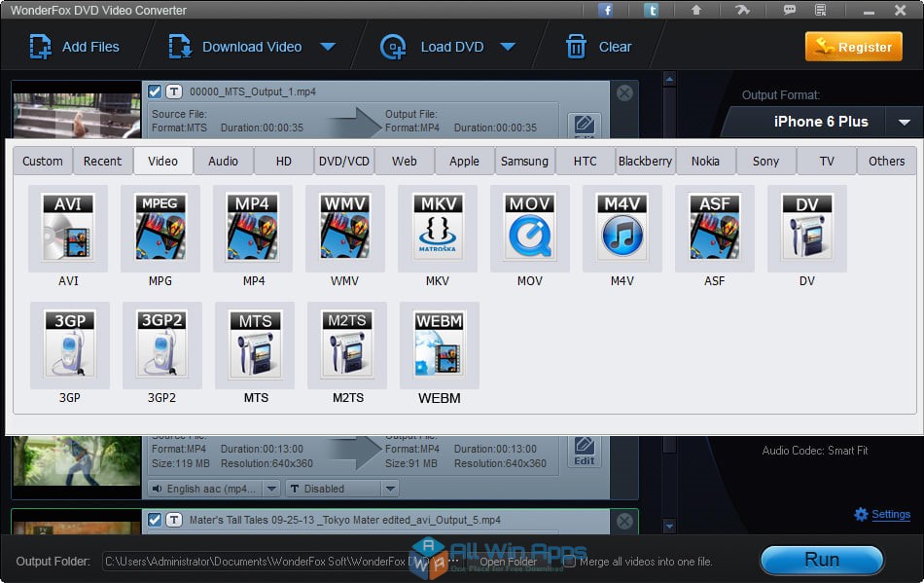This screenshot has width=924, height=583.
Task: Click the T icon beside Mater's Tall Tales
Action: [174, 520]
